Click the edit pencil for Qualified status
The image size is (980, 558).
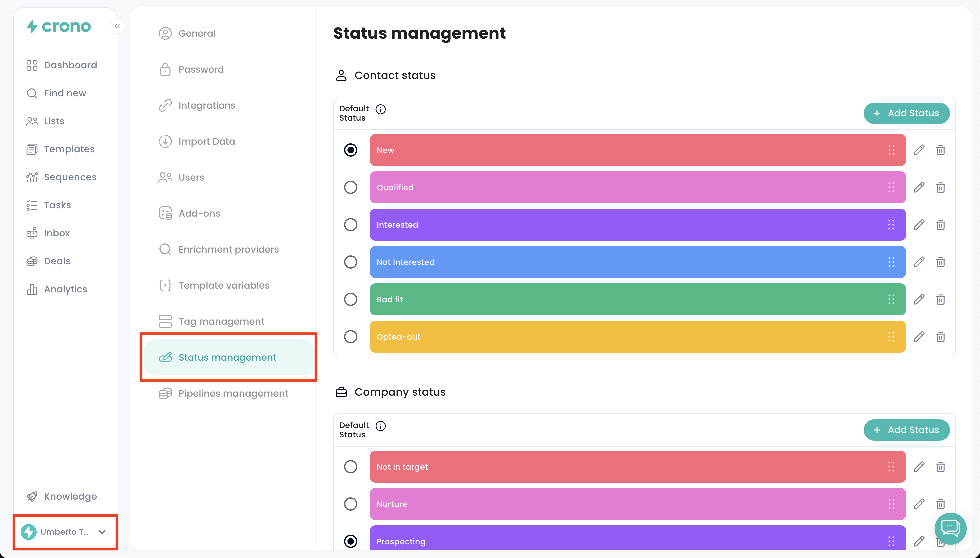[x=919, y=187]
